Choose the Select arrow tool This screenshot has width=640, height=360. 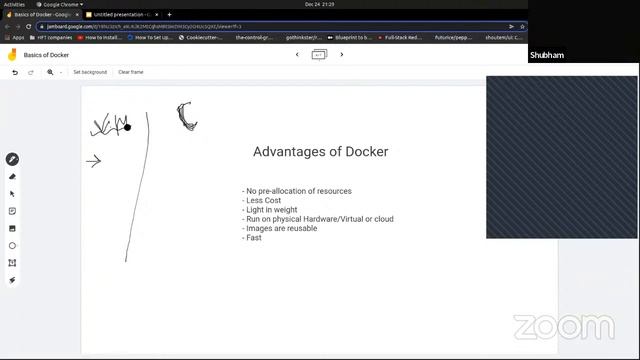12,194
